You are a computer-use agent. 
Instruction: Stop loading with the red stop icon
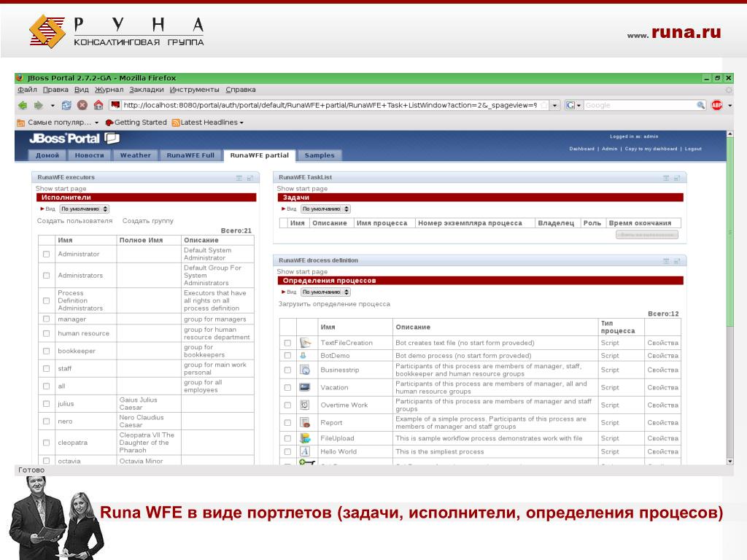tap(82, 105)
